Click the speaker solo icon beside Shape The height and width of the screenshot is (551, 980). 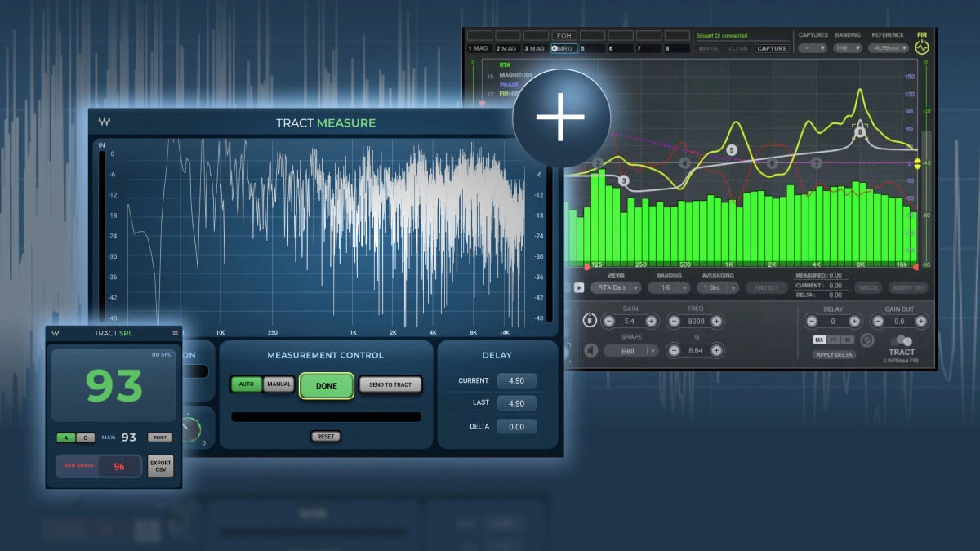(590, 350)
